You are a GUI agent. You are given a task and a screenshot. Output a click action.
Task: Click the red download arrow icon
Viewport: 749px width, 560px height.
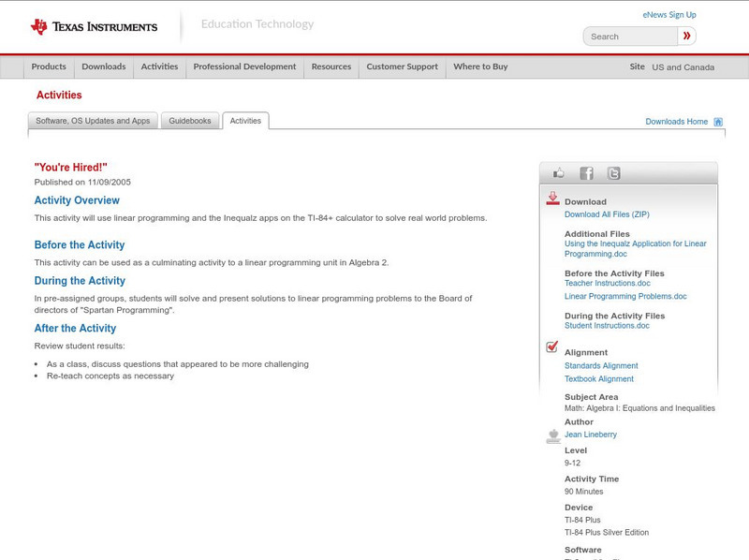coord(552,198)
